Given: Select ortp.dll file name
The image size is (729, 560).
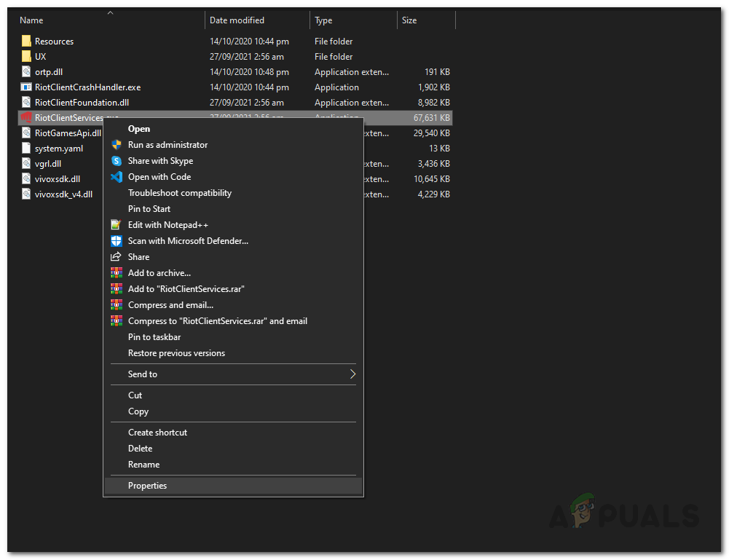Looking at the screenshot, I should pyautogui.click(x=49, y=72).
